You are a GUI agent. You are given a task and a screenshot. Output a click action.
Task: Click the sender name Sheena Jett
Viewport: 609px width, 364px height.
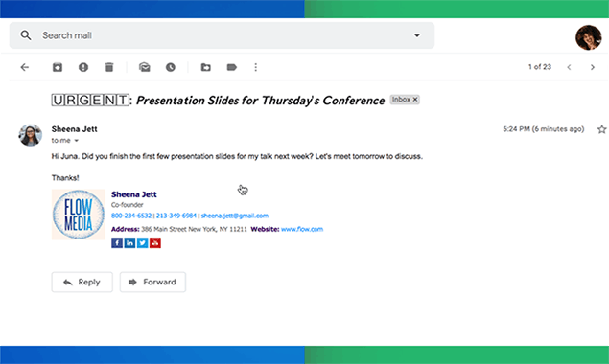pos(74,129)
